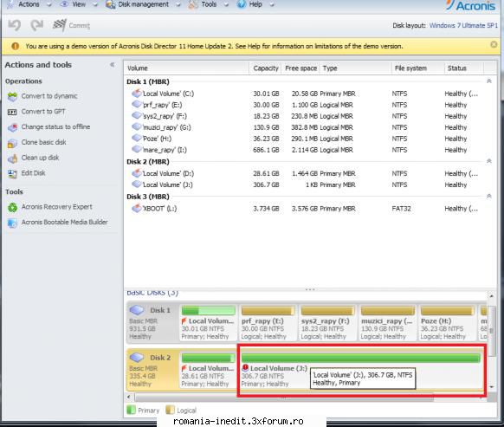Screen dimensions: 504x427
Task: Open the Disk management menu
Action: click(144, 4)
